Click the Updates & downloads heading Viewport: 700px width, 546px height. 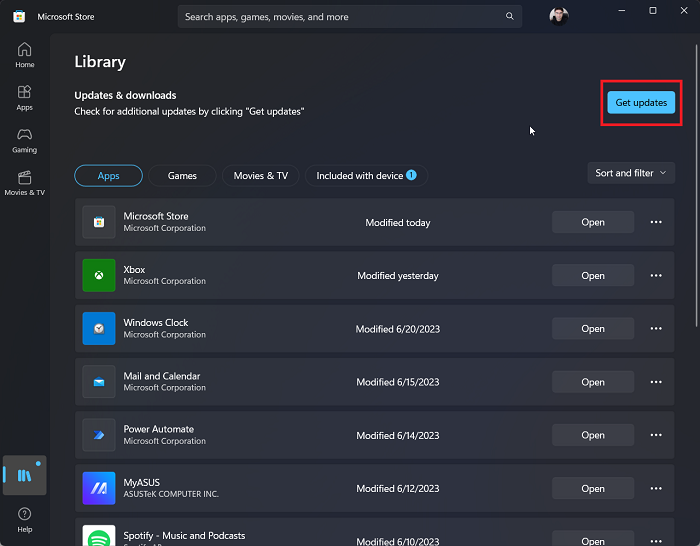[x=125, y=95]
